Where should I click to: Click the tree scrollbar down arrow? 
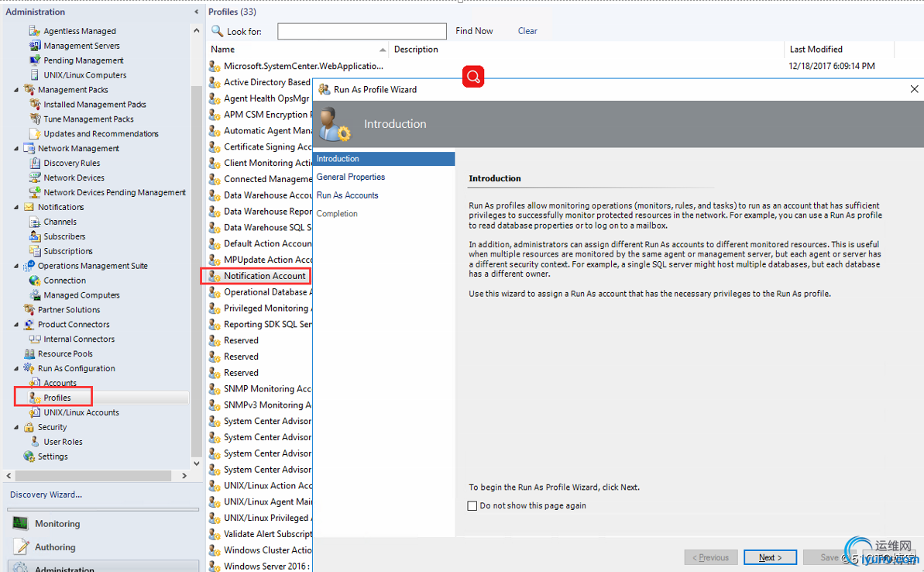pos(196,463)
